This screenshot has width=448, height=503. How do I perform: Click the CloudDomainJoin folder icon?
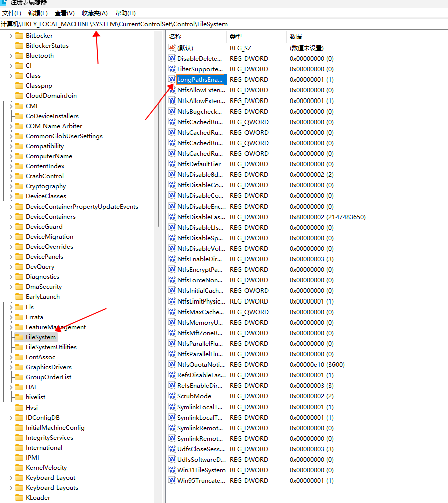[19, 95]
